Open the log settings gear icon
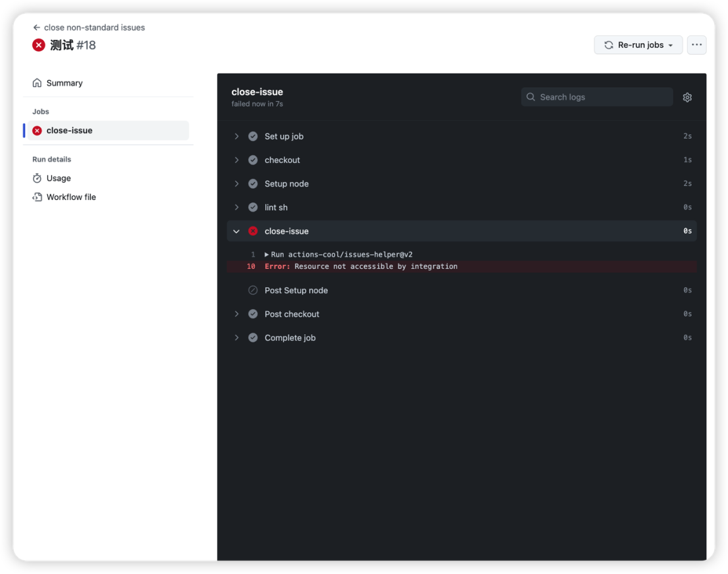 pyautogui.click(x=687, y=98)
